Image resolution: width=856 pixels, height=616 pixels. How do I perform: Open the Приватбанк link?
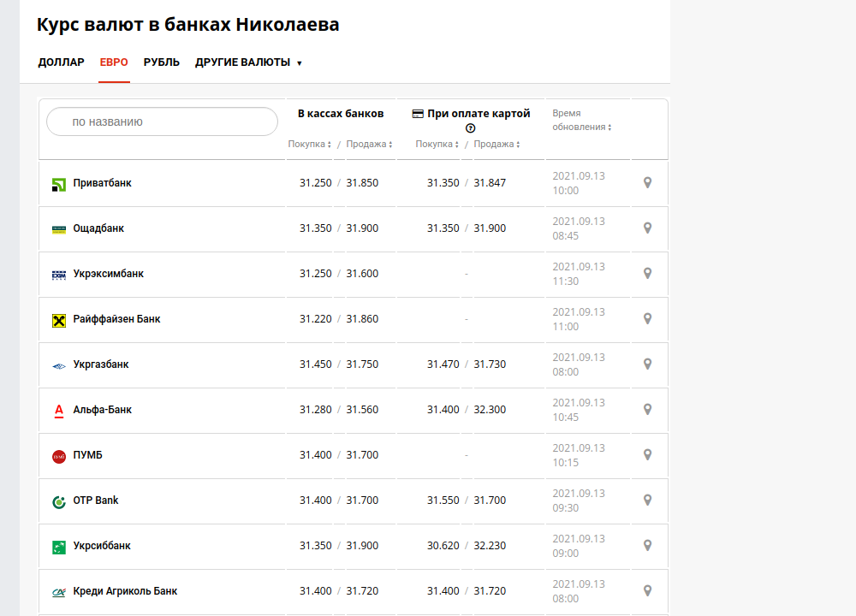(x=102, y=183)
